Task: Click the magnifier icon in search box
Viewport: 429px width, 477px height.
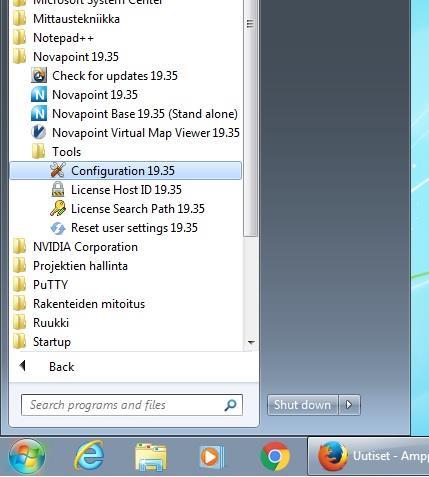Action: 230,405
